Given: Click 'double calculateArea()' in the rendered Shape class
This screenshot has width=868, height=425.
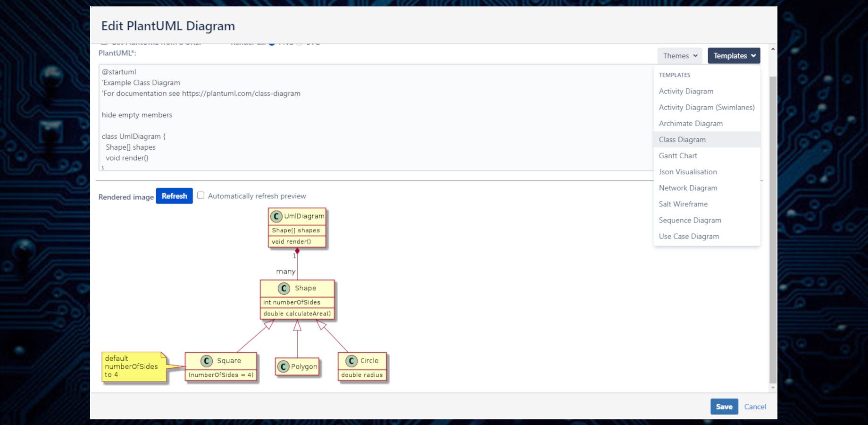Looking at the screenshot, I should (x=297, y=314).
